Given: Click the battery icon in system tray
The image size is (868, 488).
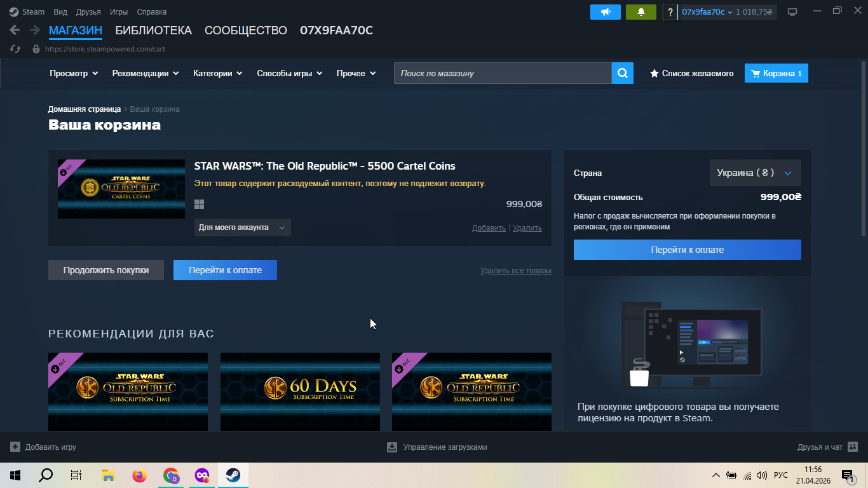Looking at the screenshot, I should pyautogui.click(x=731, y=475).
